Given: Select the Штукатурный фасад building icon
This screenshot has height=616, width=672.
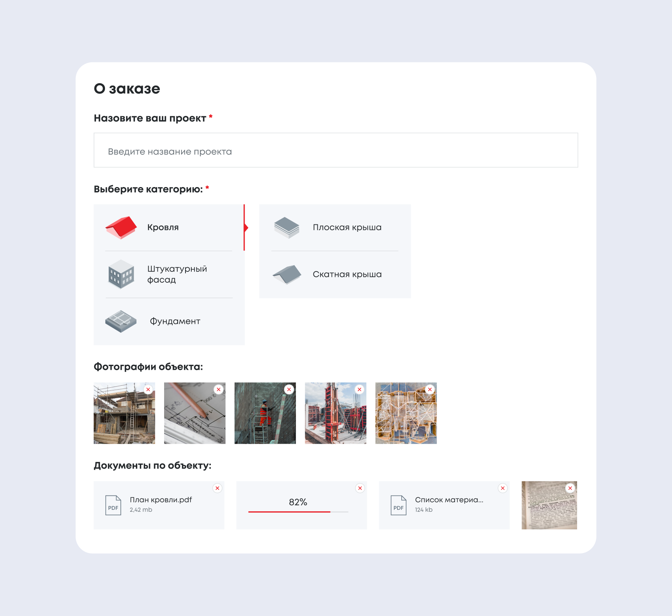Looking at the screenshot, I should [121, 274].
